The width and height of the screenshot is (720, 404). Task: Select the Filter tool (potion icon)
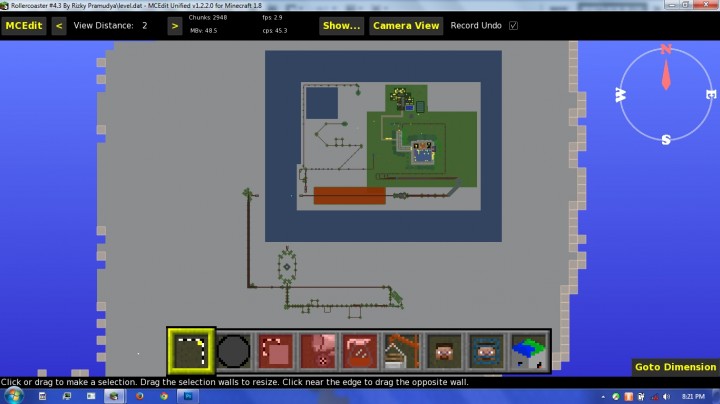point(360,352)
